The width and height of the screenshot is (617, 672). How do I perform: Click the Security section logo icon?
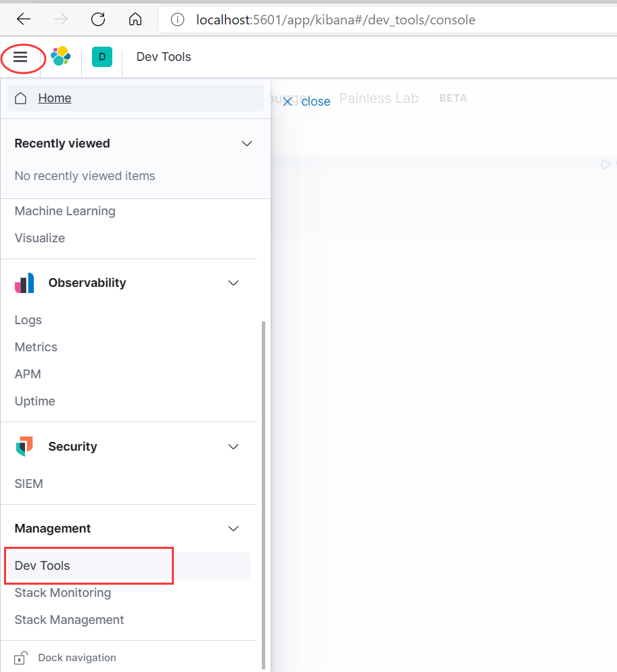coord(24,447)
